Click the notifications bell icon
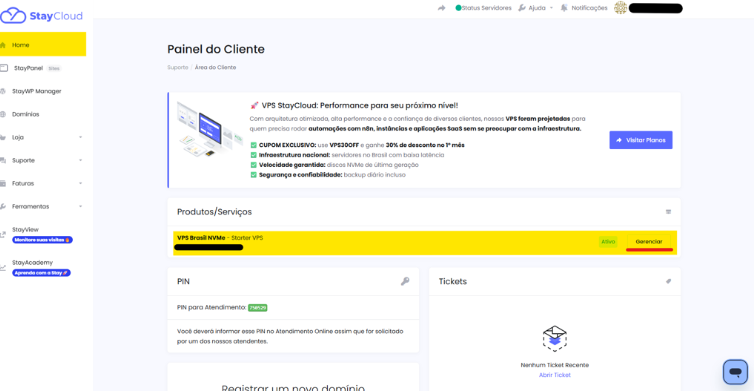The image size is (754, 392). click(564, 8)
